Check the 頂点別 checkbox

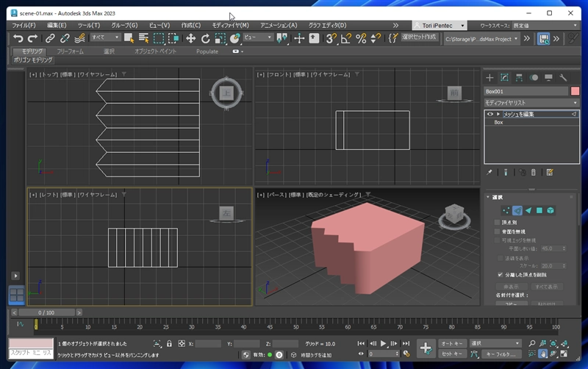pos(498,223)
